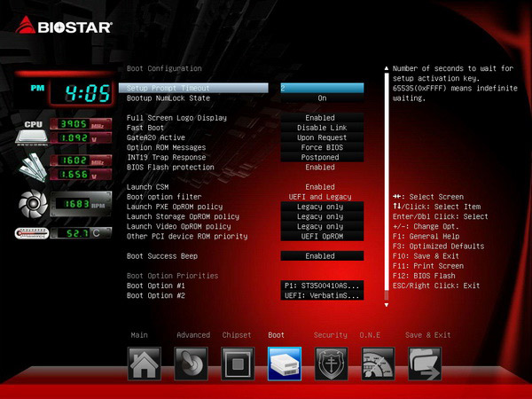
Task: Open Fast Boot Disable Link option list
Action: coord(322,128)
